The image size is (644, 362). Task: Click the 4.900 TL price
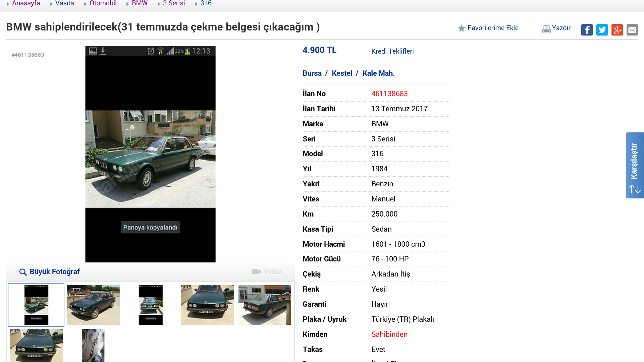point(319,50)
